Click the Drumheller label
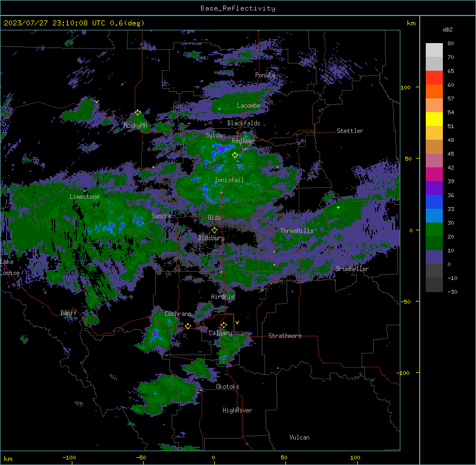 352,269
